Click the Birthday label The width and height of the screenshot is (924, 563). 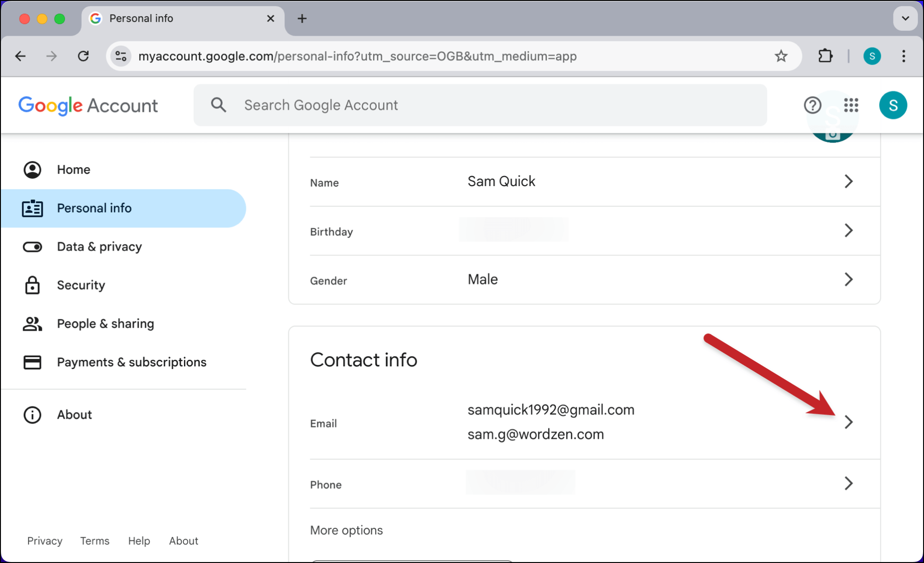(331, 232)
